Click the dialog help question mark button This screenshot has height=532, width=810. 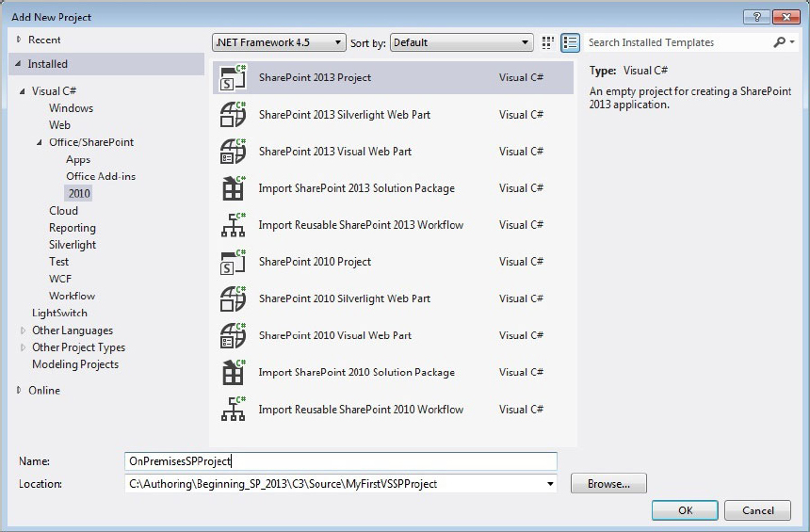(756, 17)
